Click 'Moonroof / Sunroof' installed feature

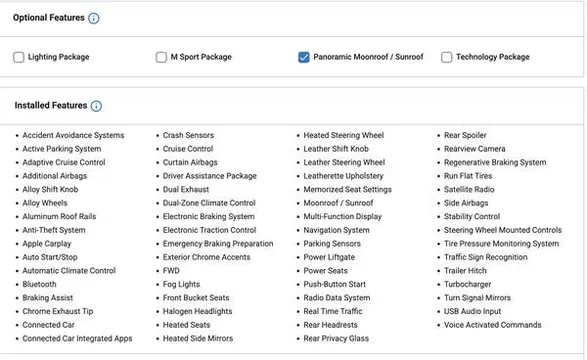(x=338, y=203)
